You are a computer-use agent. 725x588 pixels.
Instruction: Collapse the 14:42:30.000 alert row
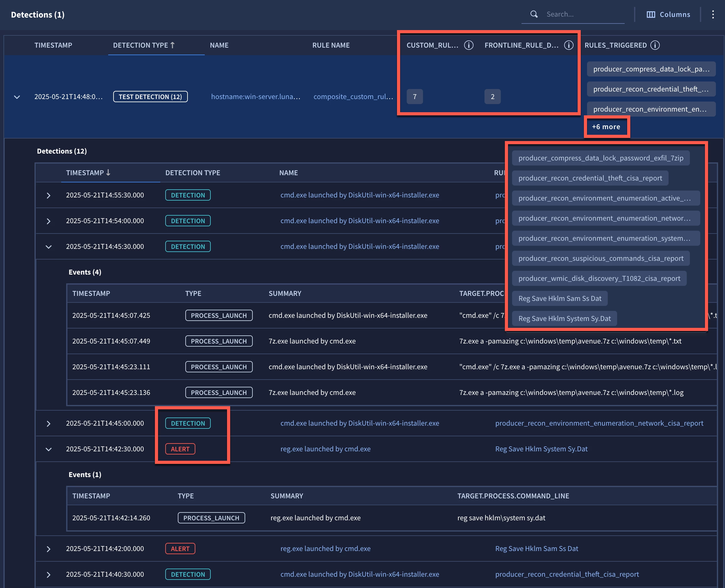(48, 449)
